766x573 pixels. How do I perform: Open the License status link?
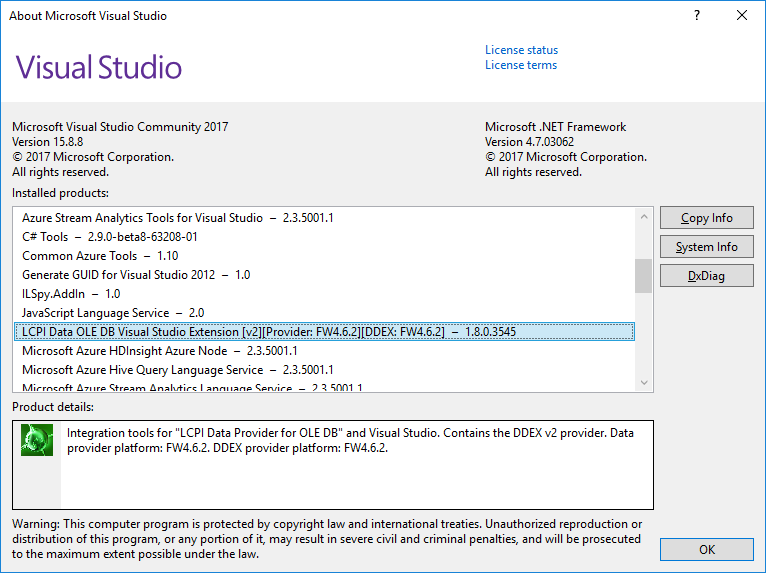coord(521,50)
